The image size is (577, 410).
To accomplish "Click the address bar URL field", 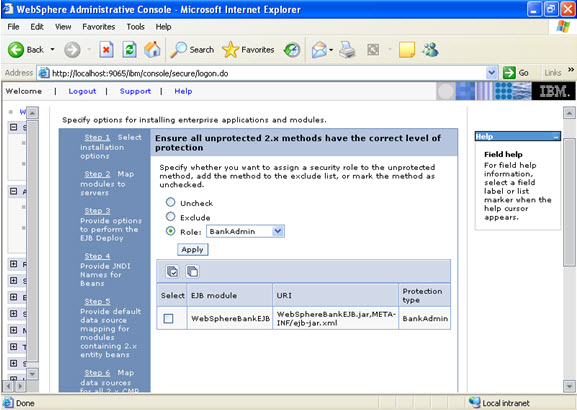I will point(267,73).
